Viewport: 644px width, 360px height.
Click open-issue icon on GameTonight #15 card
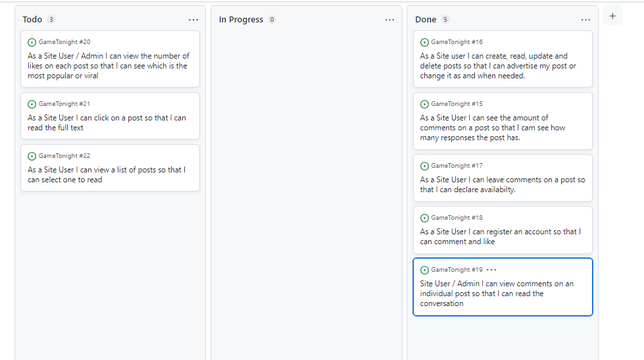(x=424, y=105)
